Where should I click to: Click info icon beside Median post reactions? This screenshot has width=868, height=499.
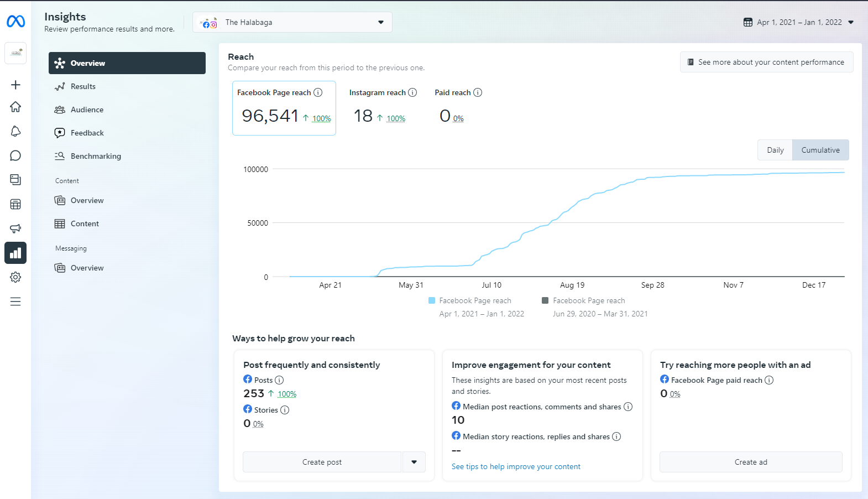point(628,407)
